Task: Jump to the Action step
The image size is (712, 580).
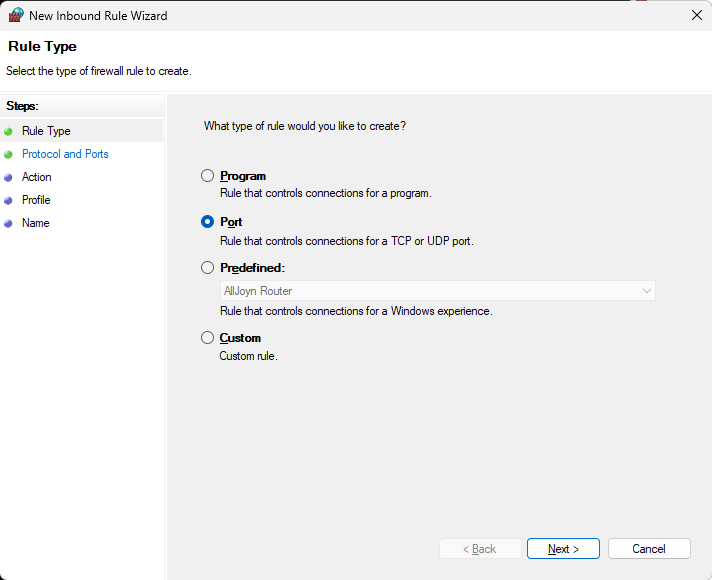Action: pyautogui.click(x=37, y=177)
